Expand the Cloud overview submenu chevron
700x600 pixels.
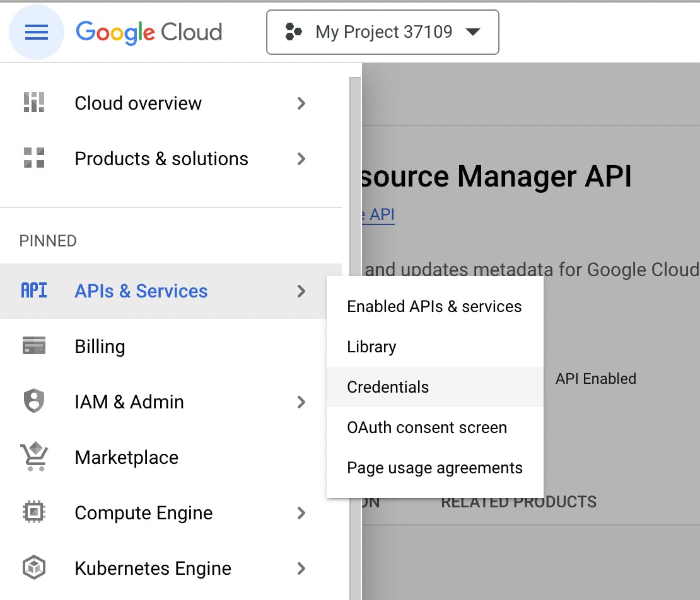point(301,103)
